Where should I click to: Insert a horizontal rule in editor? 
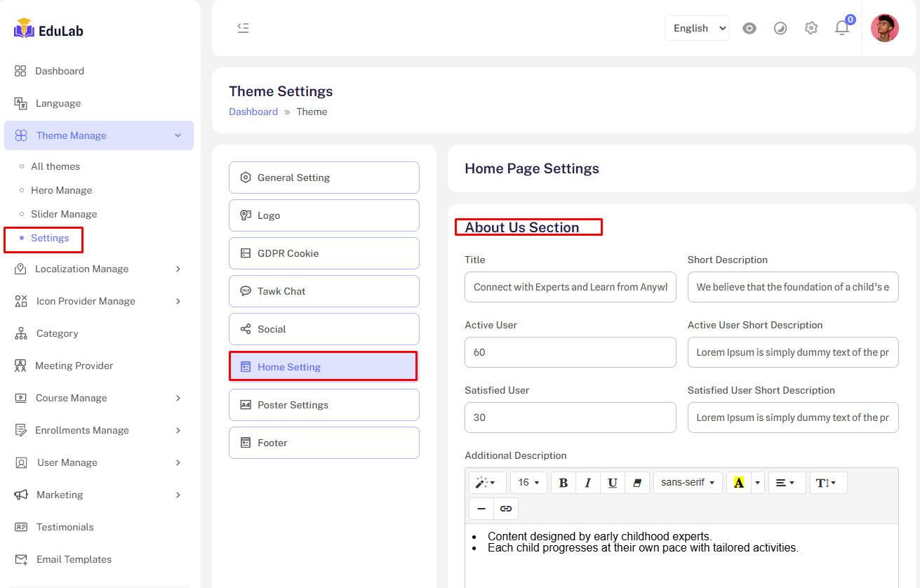click(x=481, y=509)
